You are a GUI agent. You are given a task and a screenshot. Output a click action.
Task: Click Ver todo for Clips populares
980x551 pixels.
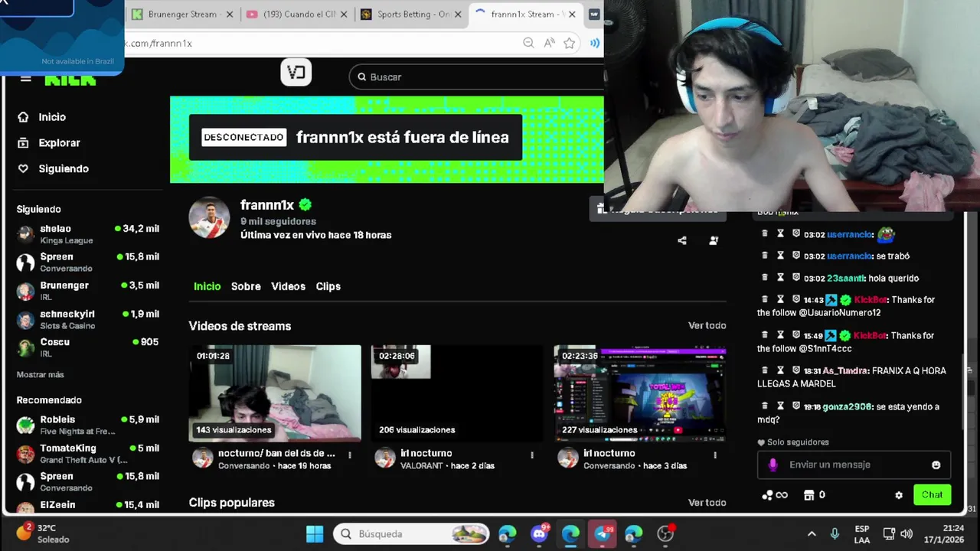(707, 503)
